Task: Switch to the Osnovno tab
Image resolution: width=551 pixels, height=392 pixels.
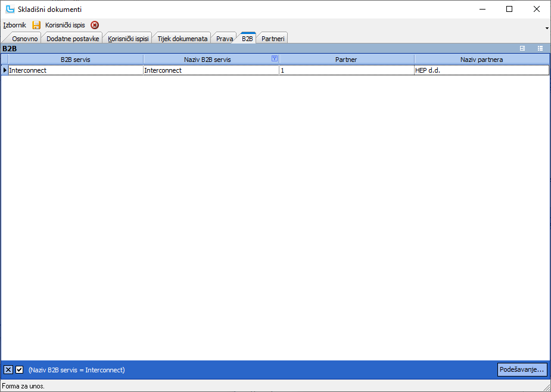Action: 25,39
